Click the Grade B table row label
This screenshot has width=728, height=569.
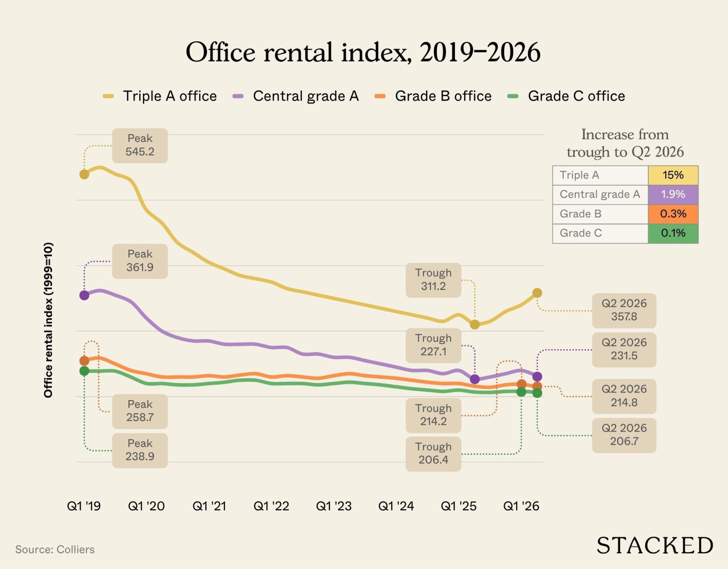point(581,214)
